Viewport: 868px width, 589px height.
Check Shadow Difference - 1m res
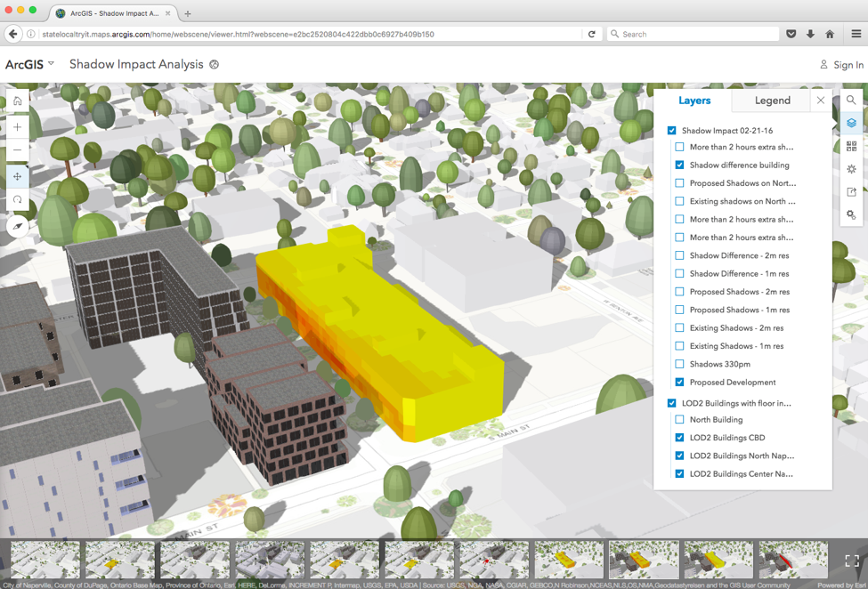tap(679, 274)
